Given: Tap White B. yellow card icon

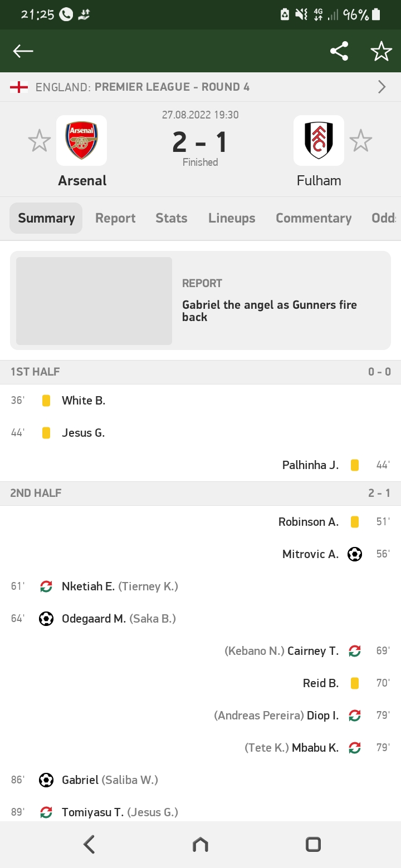Looking at the screenshot, I should point(46,401).
